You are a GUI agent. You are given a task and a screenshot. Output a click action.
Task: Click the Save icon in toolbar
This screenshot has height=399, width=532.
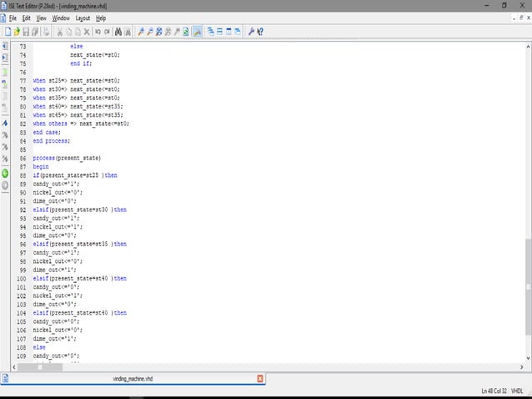click(27, 31)
